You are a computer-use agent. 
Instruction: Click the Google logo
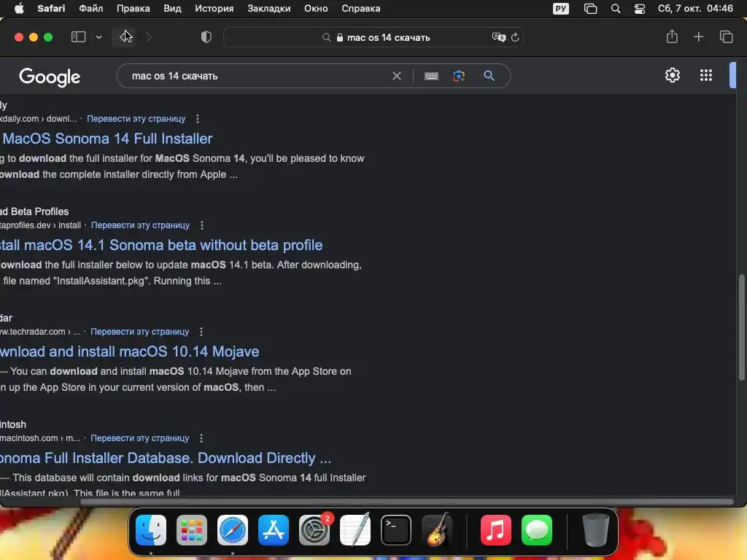click(x=50, y=77)
